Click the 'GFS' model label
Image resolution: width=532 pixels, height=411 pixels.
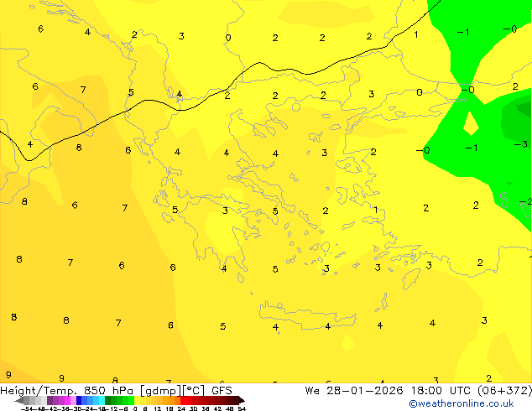[x=222, y=391]
